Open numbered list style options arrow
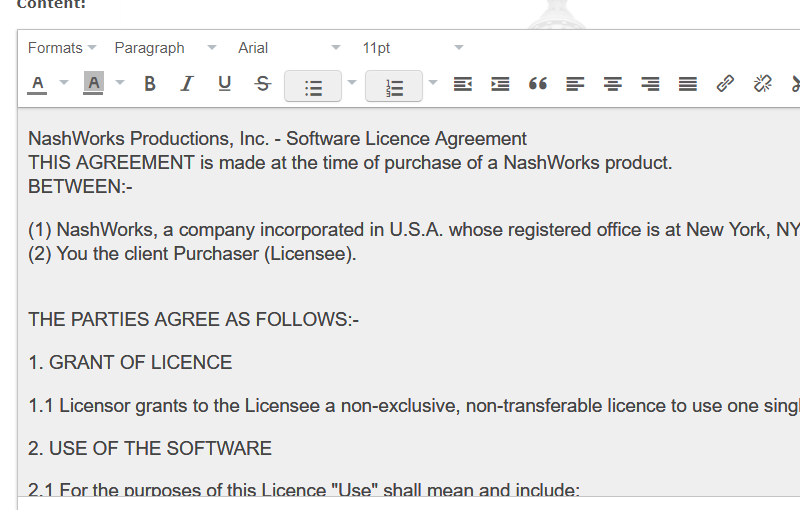The image size is (800, 510). tap(433, 82)
